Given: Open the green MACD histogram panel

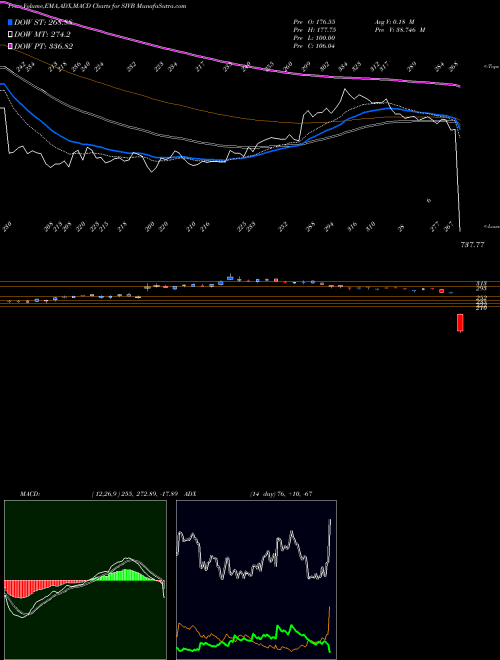Looking at the screenshot, I should pyautogui.click(x=85, y=580).
